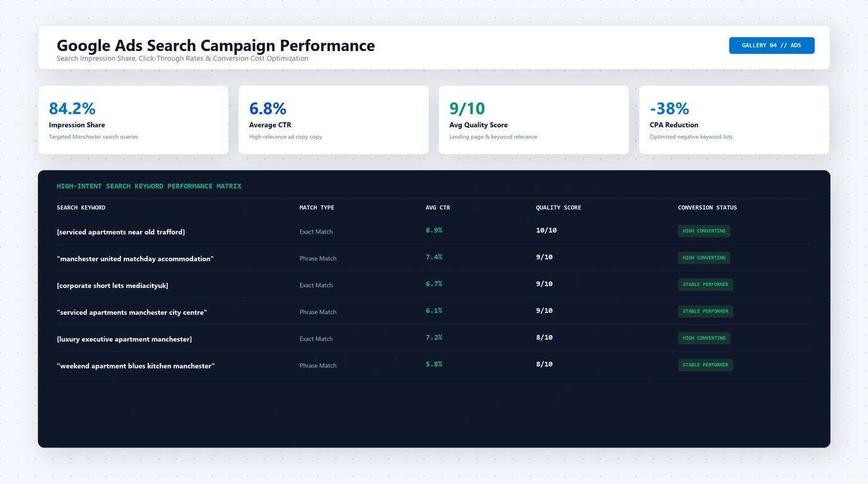
Task: Select the 6.8% Average CTR value
Action: (268, 108)
